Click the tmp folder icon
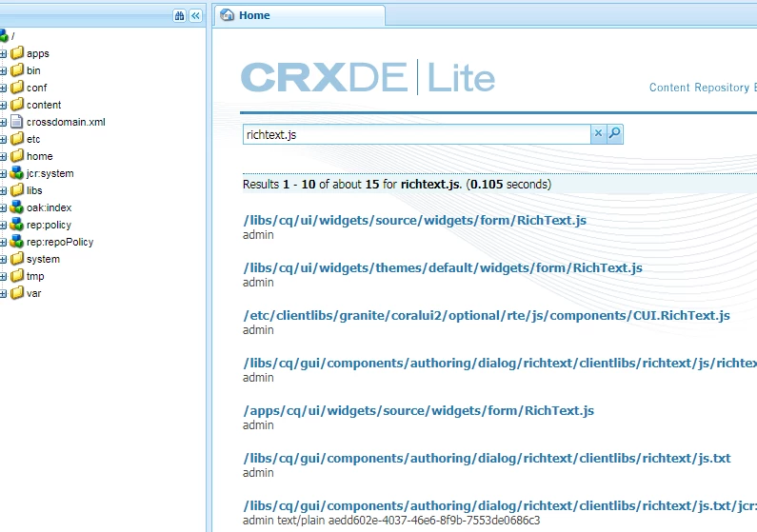757x532 pixels. click(17, 276)
